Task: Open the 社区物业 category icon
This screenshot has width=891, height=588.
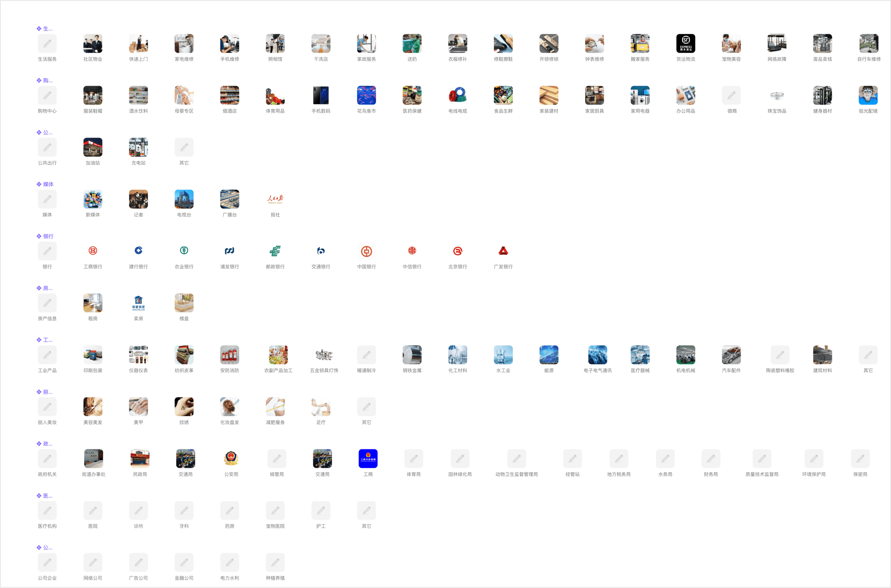Action: [92, 43]
